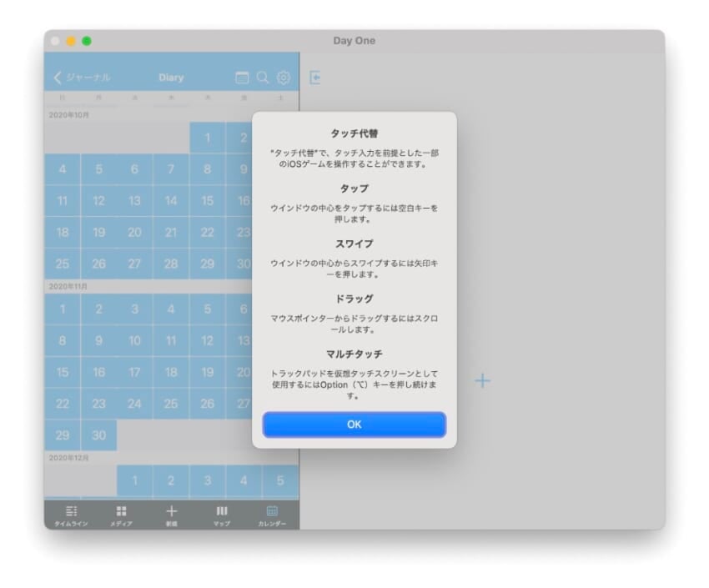Choose November 24 in the calendar
The width and height of the screenshot is (709, 588).
(x=135, y=404)
